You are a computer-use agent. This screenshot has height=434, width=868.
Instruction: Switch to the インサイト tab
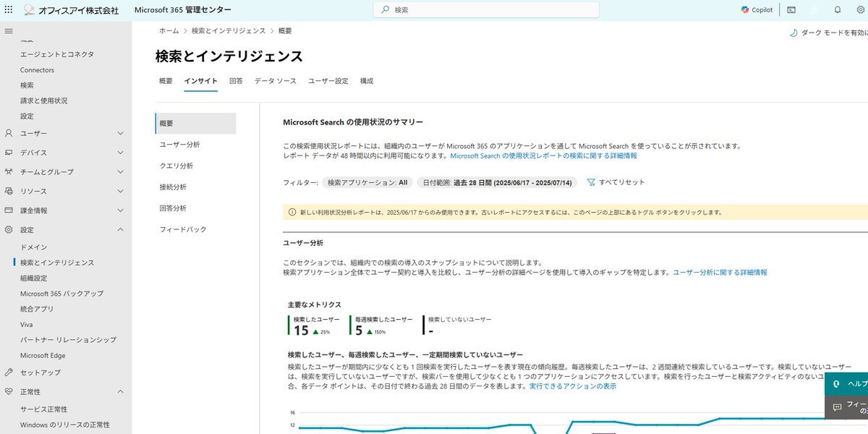pyautogui.click(x=200, y=81)
